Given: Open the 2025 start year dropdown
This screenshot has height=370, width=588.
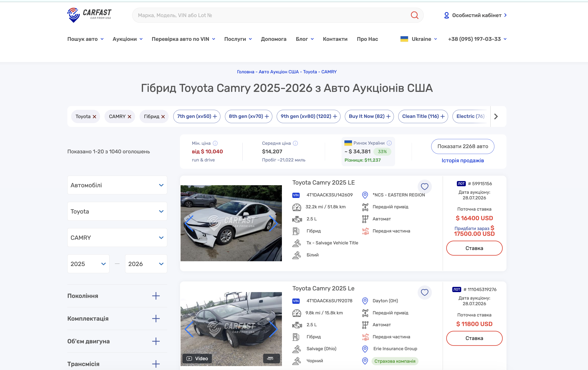Looking at the screenshot, I should [x=88, y=264].
